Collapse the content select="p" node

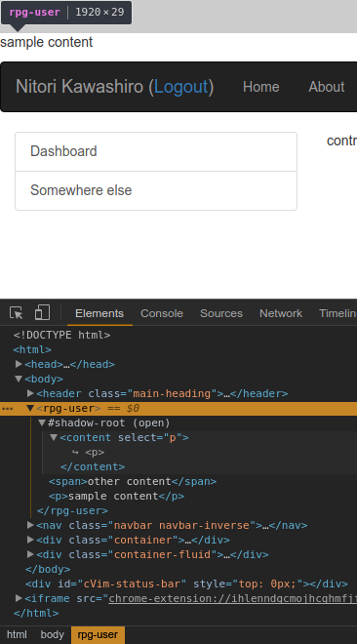tap(54, 437)
